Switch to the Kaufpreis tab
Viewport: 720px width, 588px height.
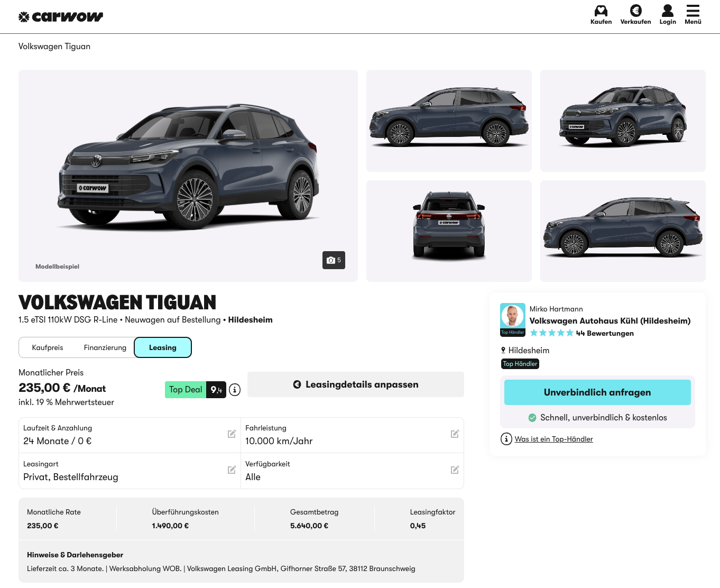(48, 347)
